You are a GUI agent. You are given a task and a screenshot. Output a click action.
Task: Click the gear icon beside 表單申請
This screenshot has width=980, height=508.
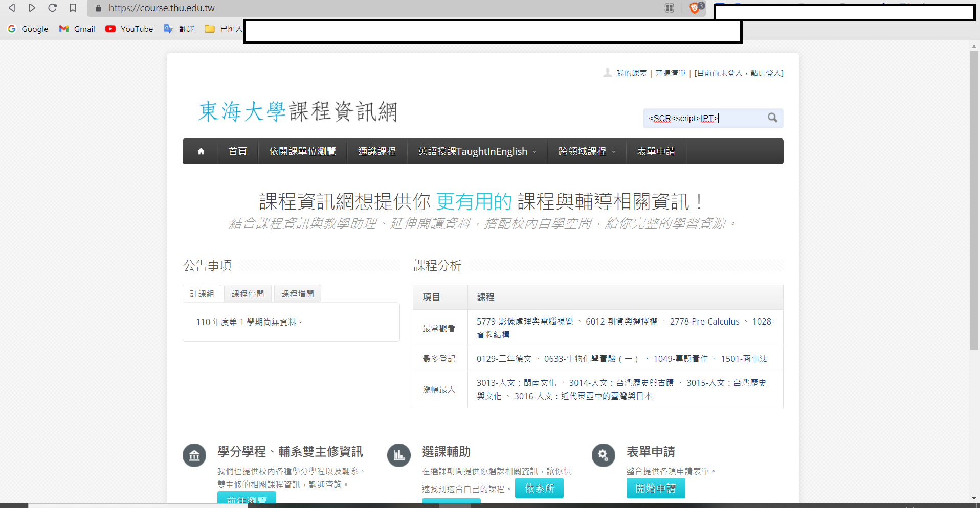click(604, 455)
